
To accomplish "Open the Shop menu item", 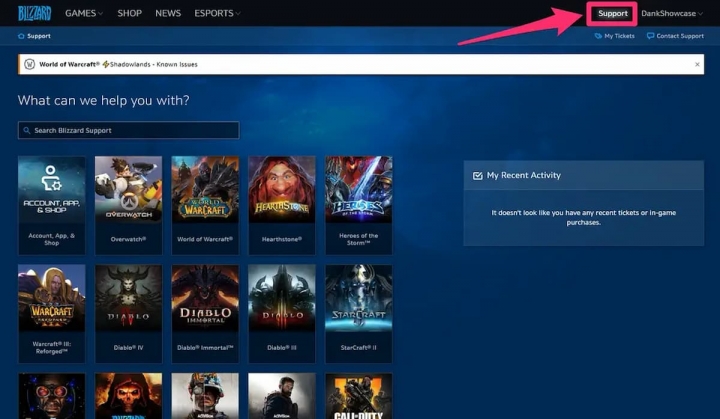I will pos(129,13).
